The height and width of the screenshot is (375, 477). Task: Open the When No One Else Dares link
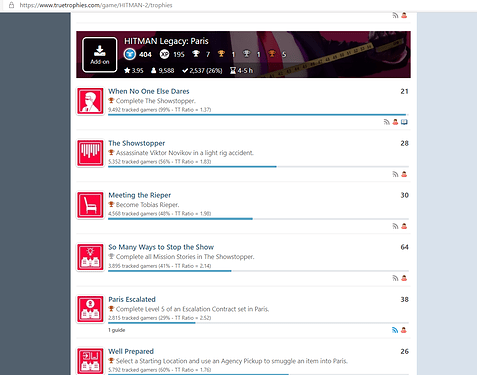[149, 91]
